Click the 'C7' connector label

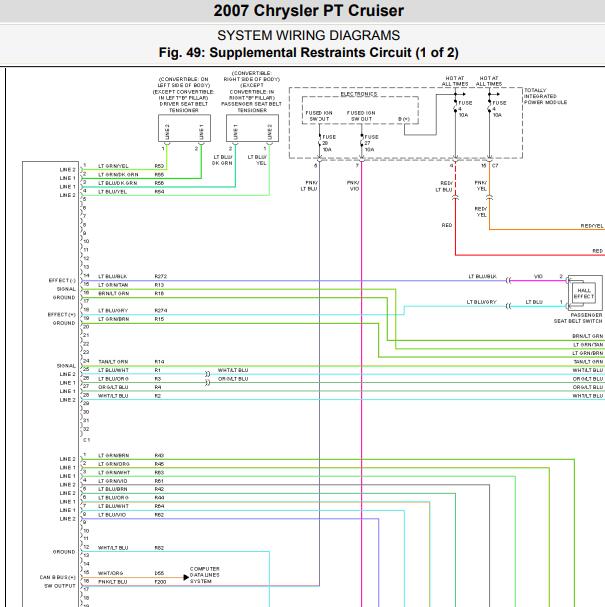click(x=495, y=165)
